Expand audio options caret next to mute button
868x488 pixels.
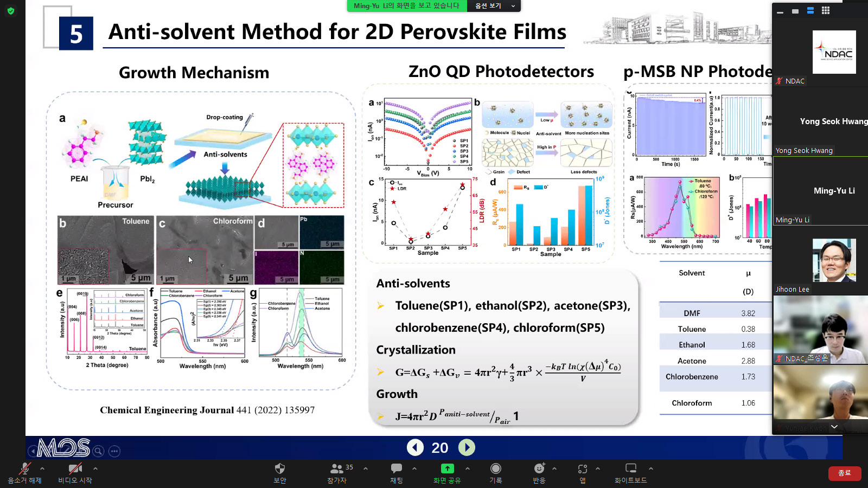pos(42,468)
